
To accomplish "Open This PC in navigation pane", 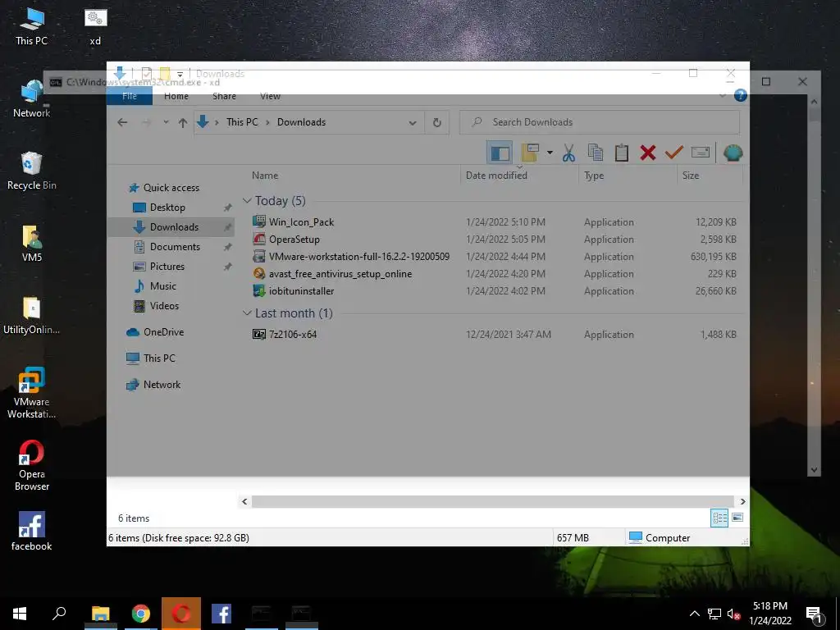I will [x=159, y=358].
